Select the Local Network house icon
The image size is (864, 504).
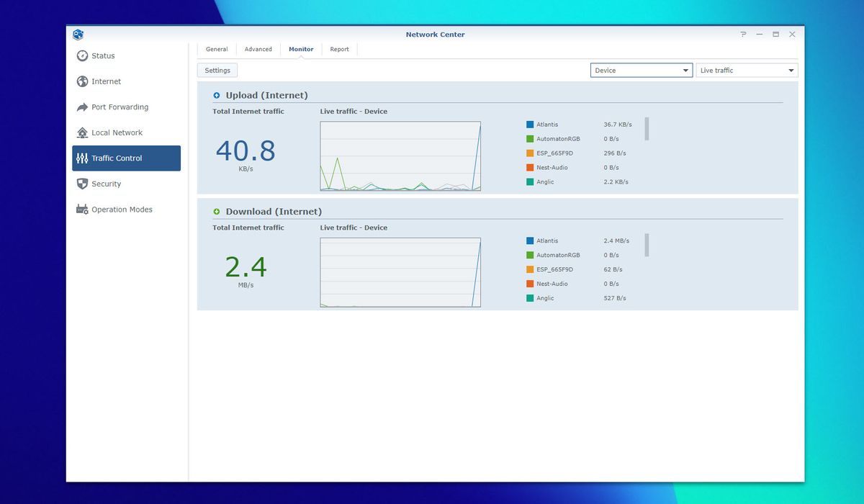click(x=82, y=132)
